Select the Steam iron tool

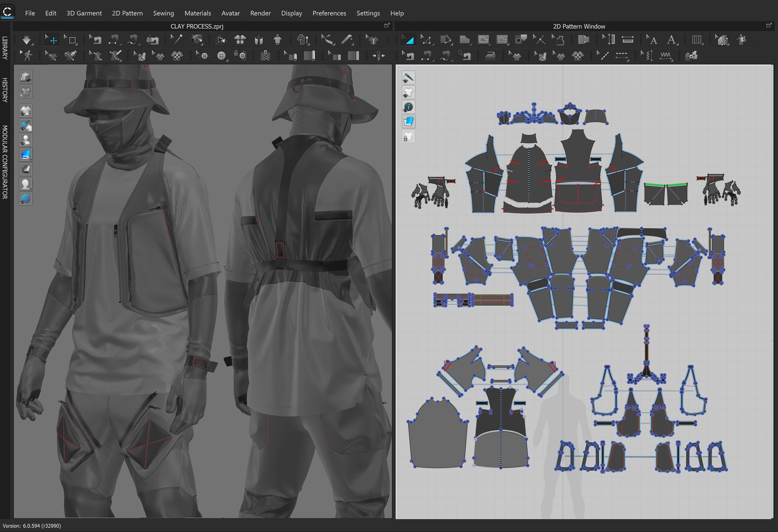[490, 56]
